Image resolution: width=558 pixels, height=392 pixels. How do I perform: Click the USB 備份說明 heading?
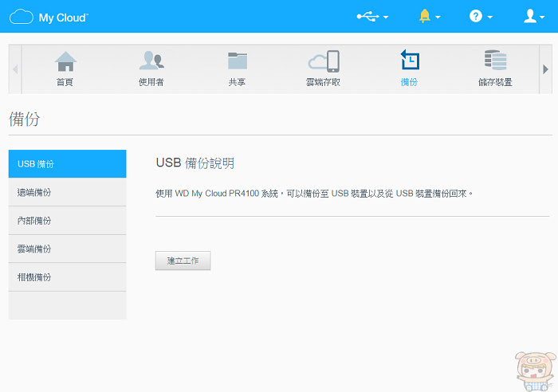(195, 163)
